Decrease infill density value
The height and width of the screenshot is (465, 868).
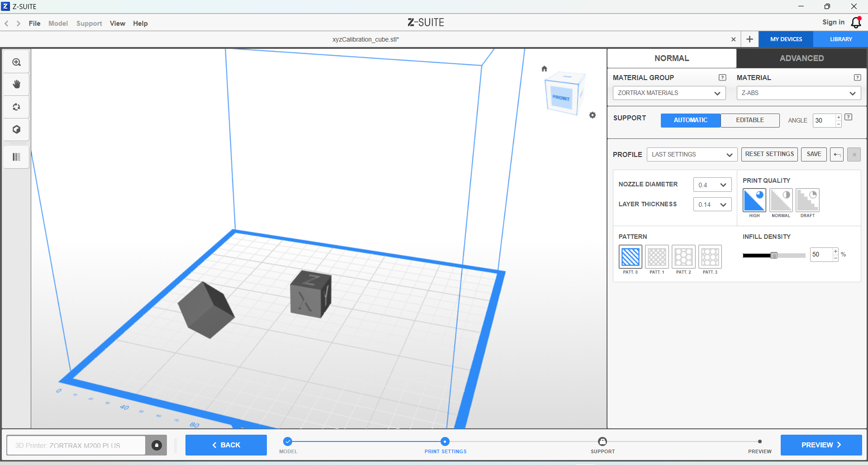(x=835, y=258)
